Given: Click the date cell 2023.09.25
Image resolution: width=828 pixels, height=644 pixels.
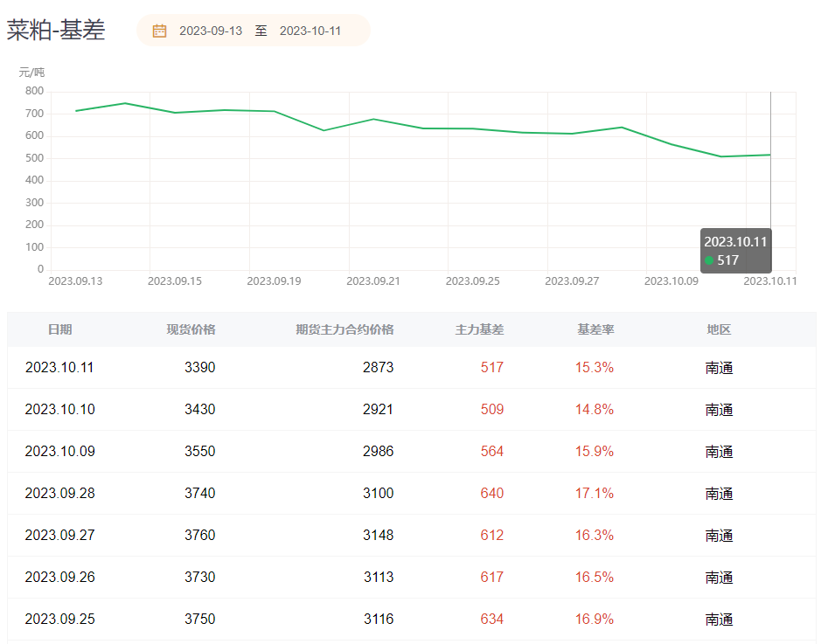Looking at the screenshot, I should click(59, 619).
